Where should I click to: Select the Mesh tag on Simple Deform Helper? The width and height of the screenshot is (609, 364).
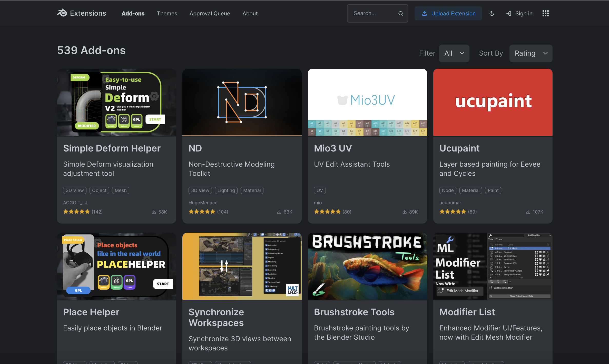[x=121, y=190]
